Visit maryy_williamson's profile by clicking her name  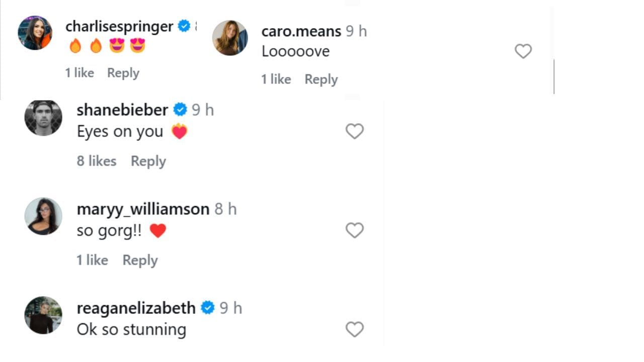coord(143,209)
